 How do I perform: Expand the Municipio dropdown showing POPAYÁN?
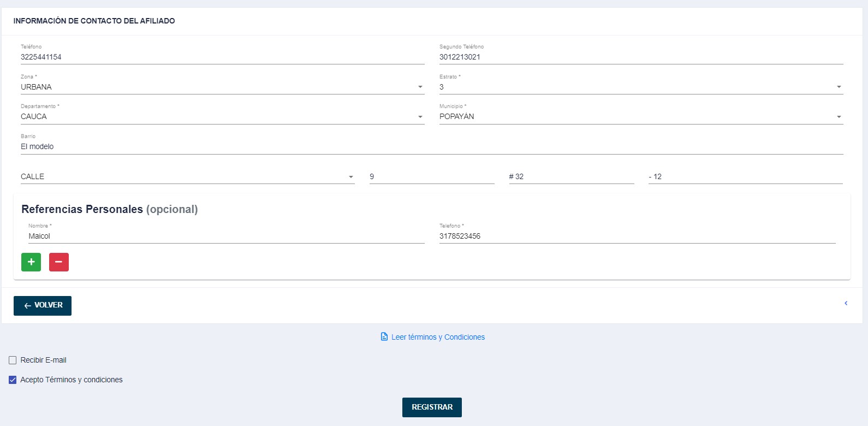click(x=641, y=116)
